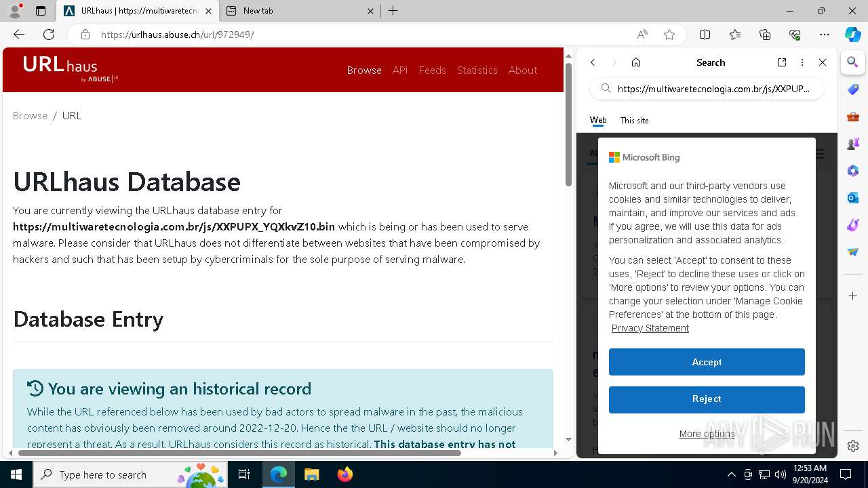Image resolution: width=868 pixels, height=488 pixels.
Task: Click the taskbar search box
Action: [132, 474]
